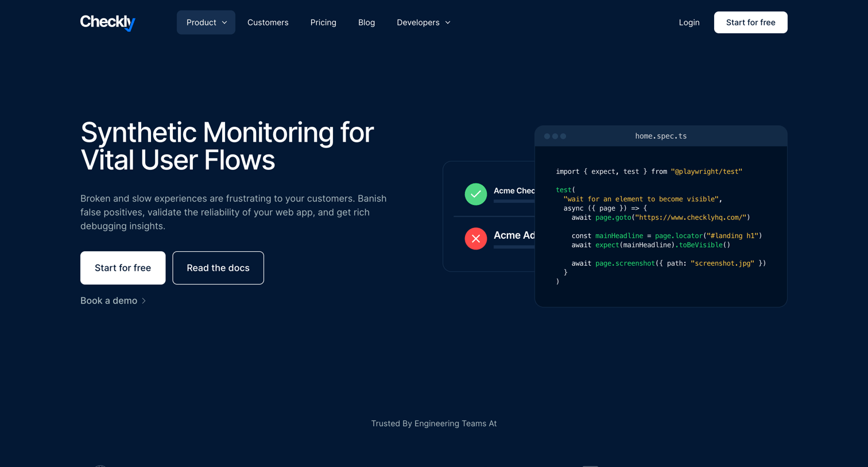Click the green passing check icon
Viewport: 868px width, 467px height.
(x=476, y=194)
